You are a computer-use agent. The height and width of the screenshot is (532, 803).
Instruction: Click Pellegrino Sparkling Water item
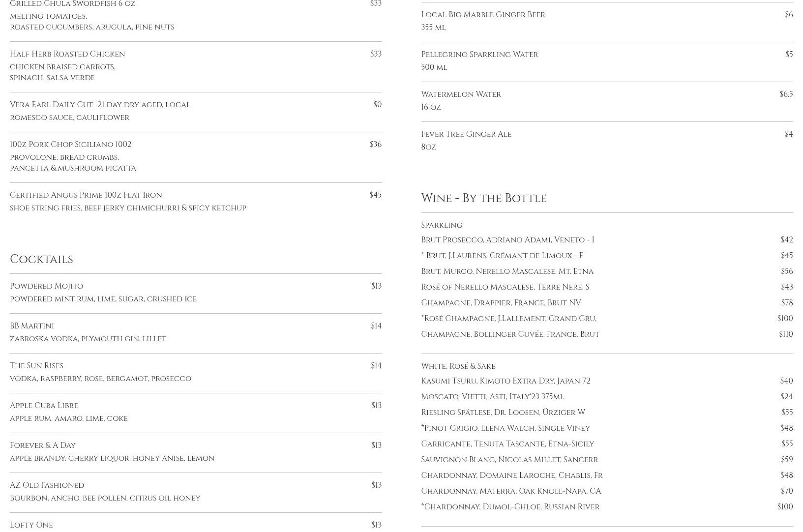point(479,55)
